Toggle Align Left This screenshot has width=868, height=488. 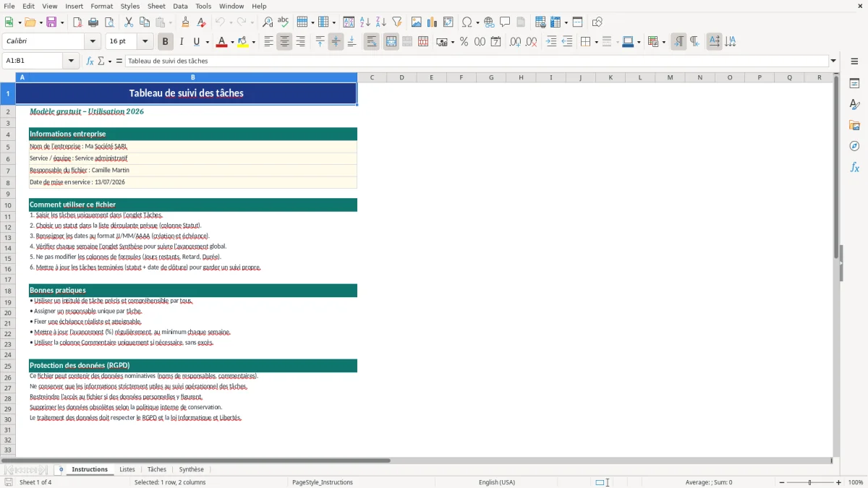pos(269,42)
